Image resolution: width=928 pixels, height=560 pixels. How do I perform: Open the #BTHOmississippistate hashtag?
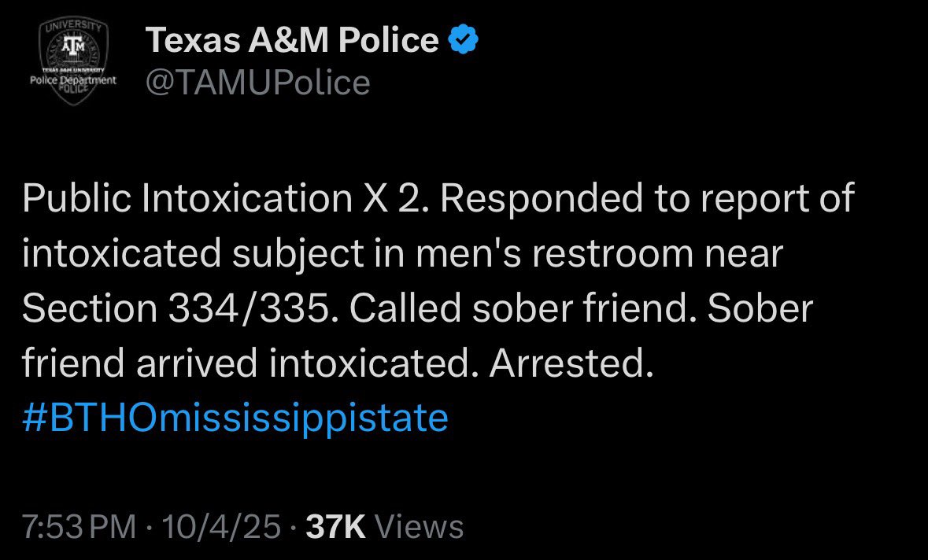coord(235,417)
